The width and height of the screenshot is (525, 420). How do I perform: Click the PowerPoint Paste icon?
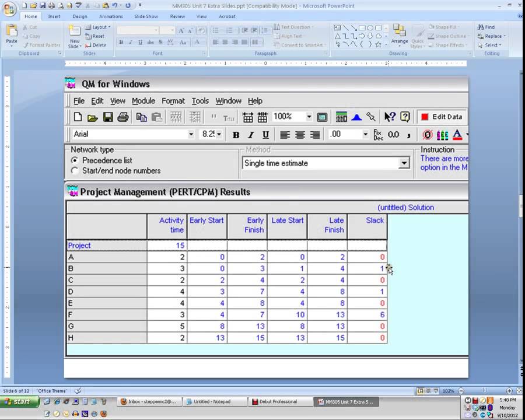click(12, 31)
